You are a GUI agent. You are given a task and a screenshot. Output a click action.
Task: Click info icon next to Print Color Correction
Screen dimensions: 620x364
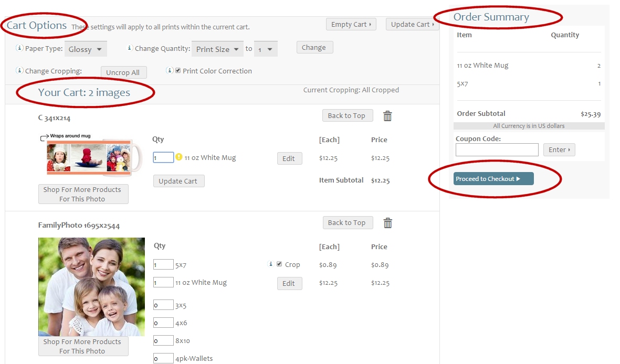170,70
